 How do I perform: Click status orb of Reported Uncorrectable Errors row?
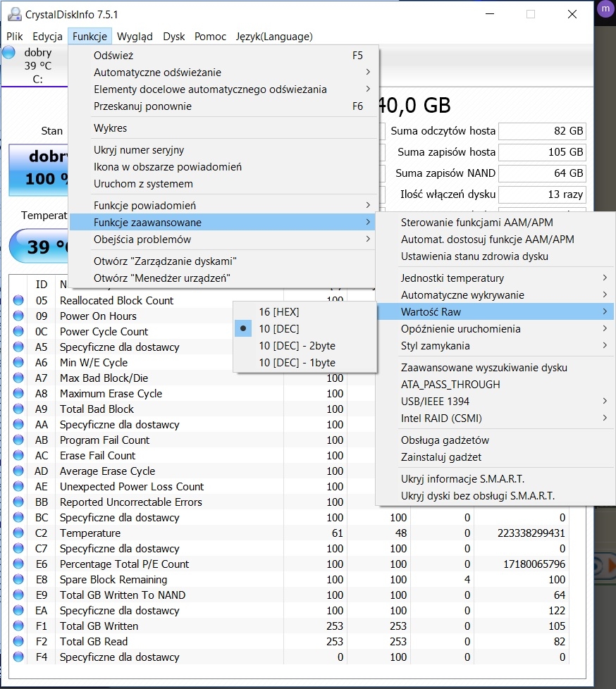point(18,502)
